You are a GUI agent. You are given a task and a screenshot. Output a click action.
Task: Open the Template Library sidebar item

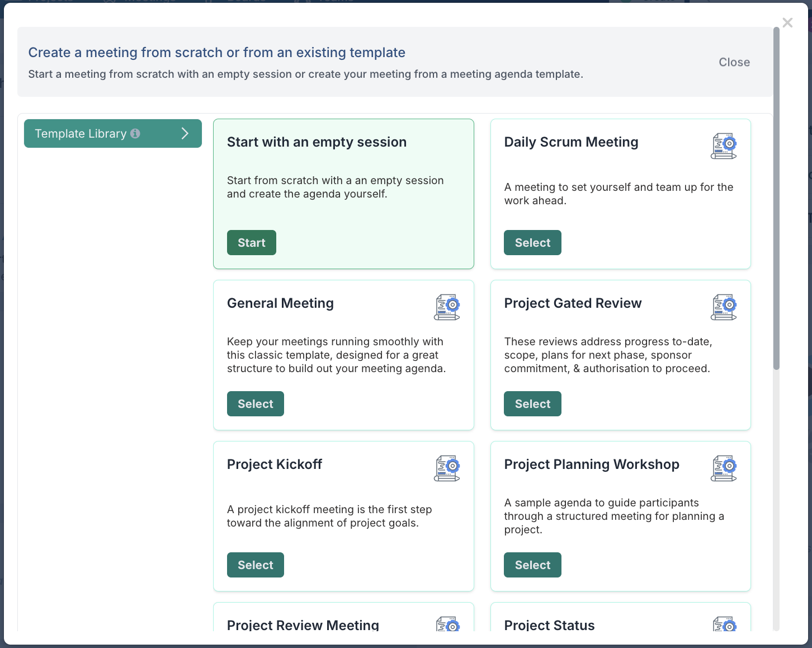[81, 134]
